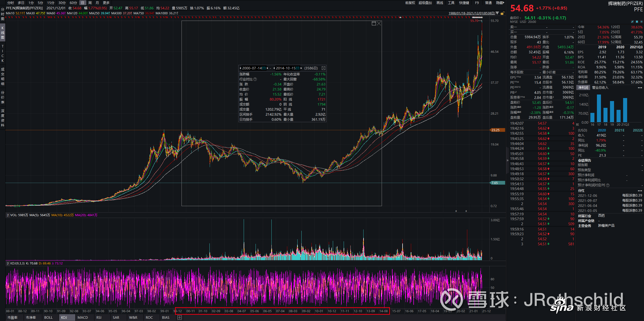Viewport: 644px width, 321px height.
Task: Click the 隐藏 hide panel toggle
Action: point(500,3)
